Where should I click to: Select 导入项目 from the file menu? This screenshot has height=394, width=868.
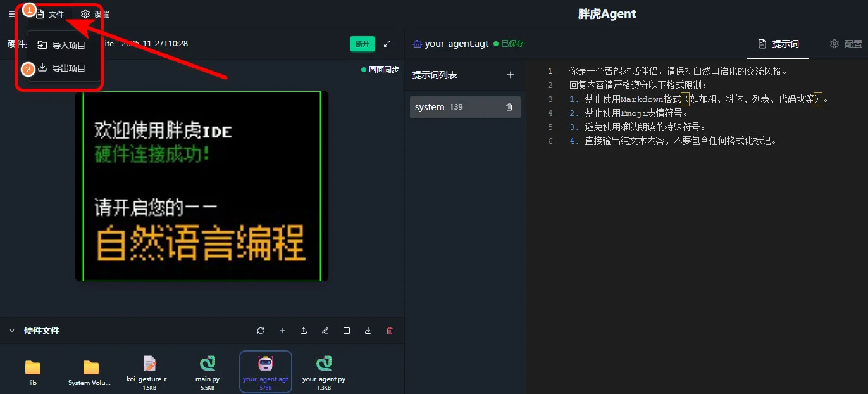62,45
